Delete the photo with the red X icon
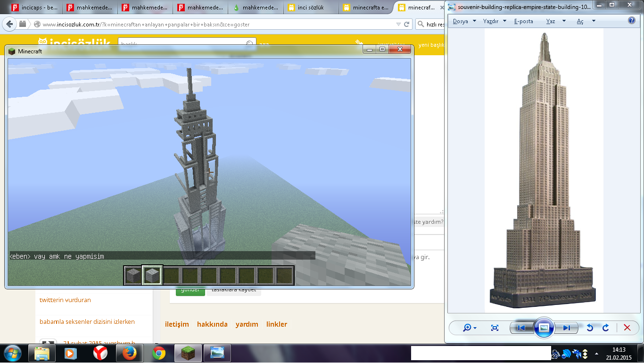 click(x=627, y=328)
